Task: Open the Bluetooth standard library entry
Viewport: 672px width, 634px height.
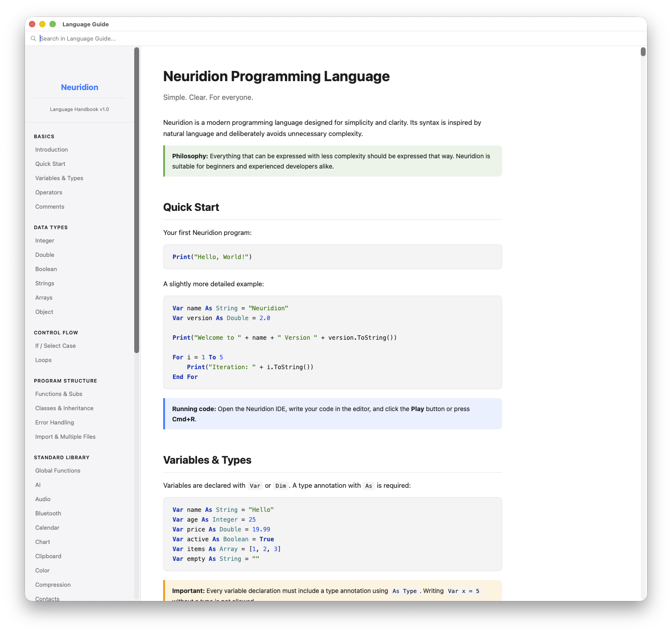Action: (x=48, y=513)
